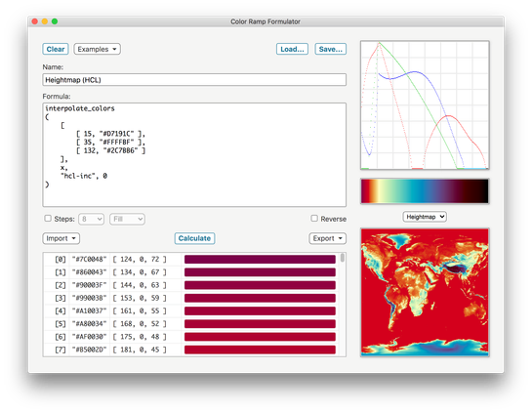Open the Export dropdown menu
Viewport: 532px width, 413px height.
click(327, 238)
